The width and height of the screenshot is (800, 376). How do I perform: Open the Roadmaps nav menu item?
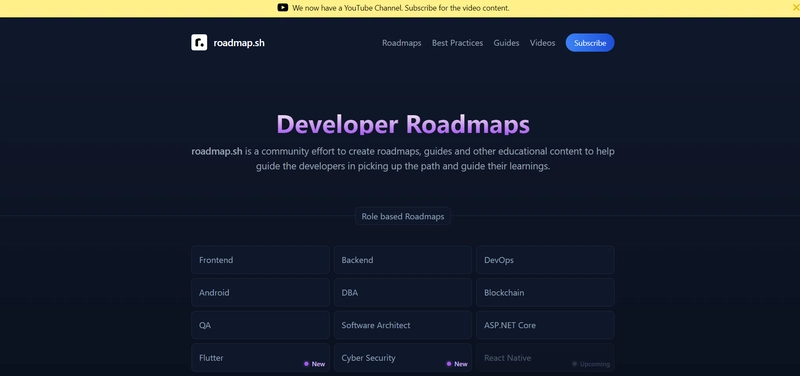coord(402,43)
